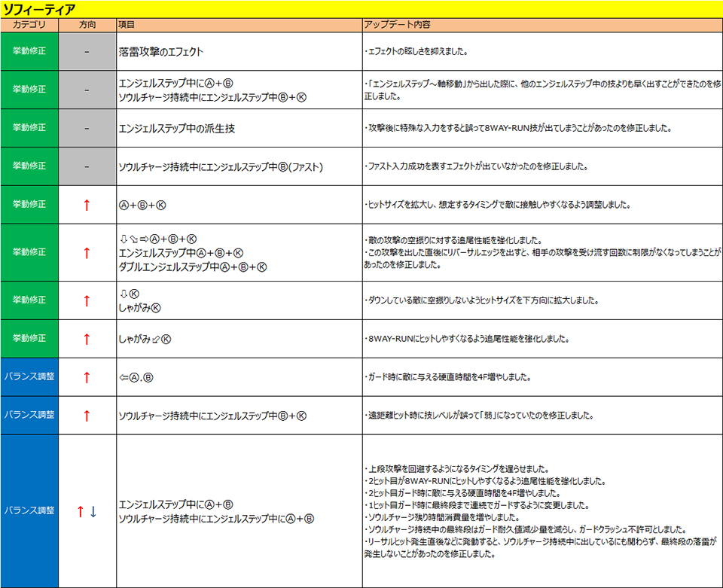
Task: Click the green 挙動修正 cell in first row
Action: point(29,52)
